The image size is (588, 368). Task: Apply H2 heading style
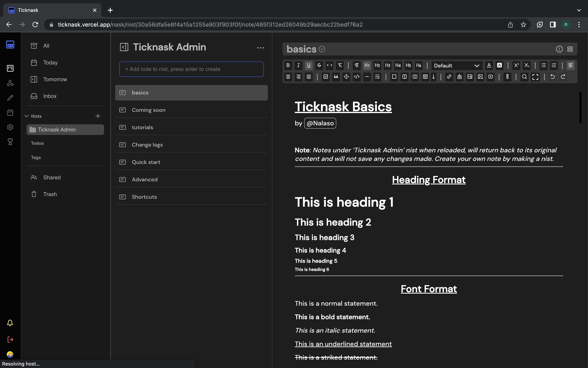point(377,65)
